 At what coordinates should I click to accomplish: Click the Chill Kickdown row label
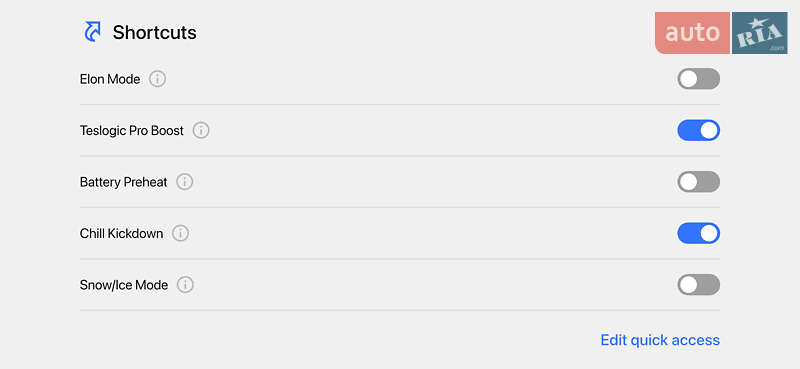pyautogui.click(x=121, y=233)
